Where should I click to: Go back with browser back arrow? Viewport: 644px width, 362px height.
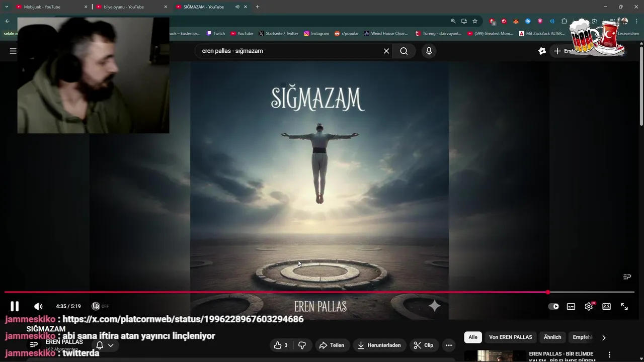tap(7, 21)
